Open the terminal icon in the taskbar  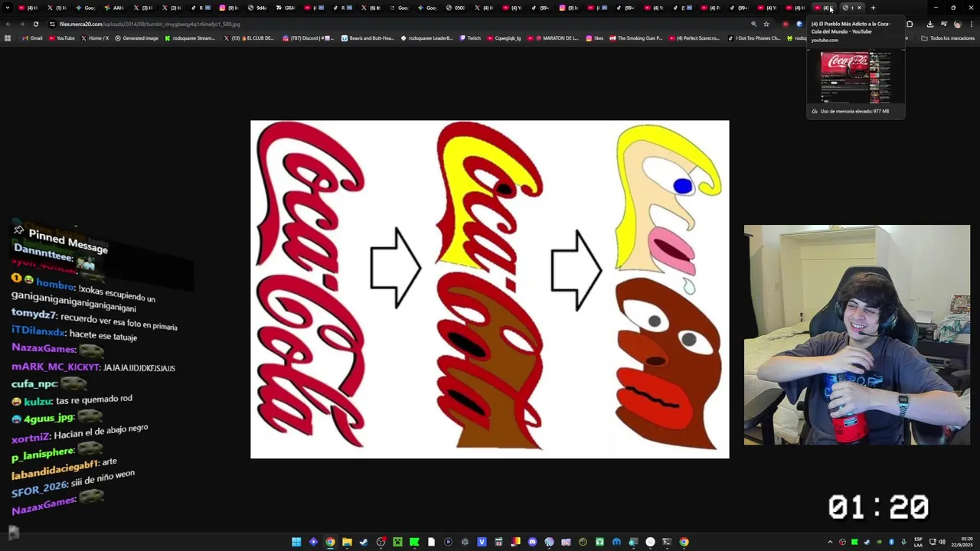click(667, 542)
